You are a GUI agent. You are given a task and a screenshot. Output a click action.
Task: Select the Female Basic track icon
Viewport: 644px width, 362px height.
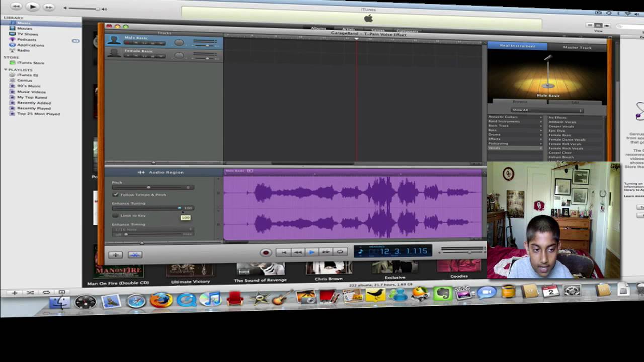click(114, 53)
